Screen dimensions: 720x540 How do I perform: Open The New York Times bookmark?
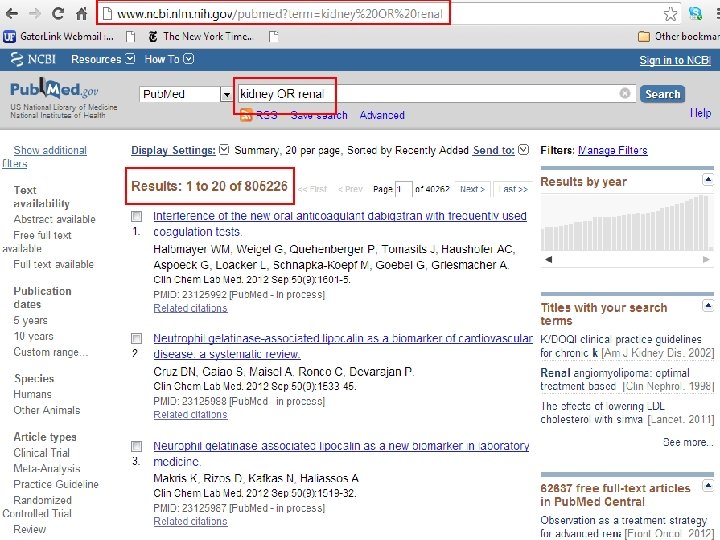pos(201,36)
